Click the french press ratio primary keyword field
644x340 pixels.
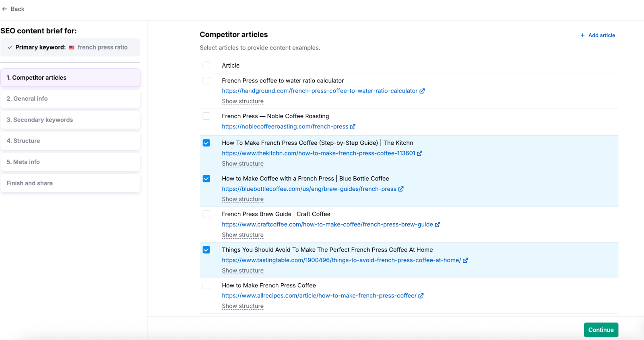(102, 47)
